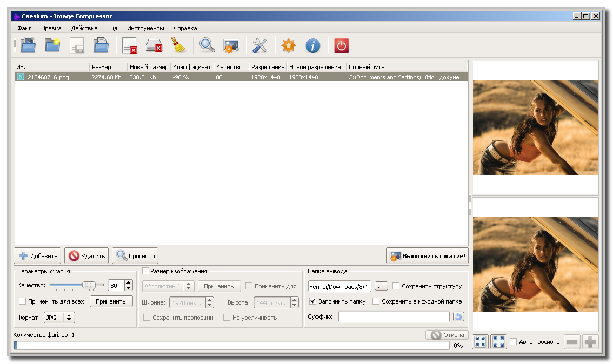Click the Отмена button
Screen dimensions: 613x364
pyautogui.click(x=447, y=335)
